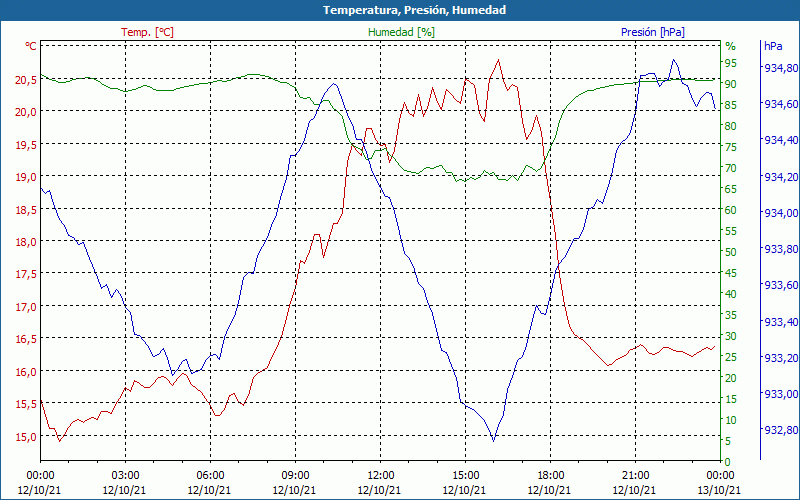Click the '%' unit label on the humidity axis
The image size is (800, 500).
[731, 46]
